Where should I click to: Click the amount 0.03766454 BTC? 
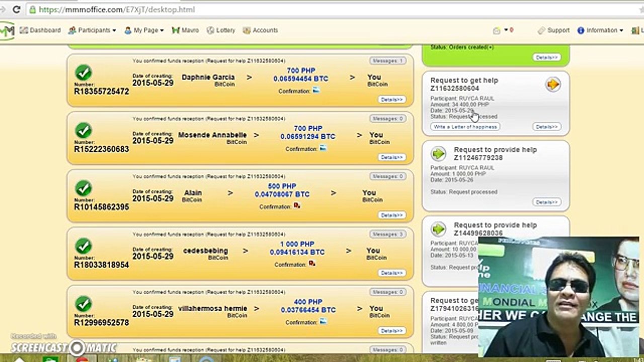pos(308,310)
